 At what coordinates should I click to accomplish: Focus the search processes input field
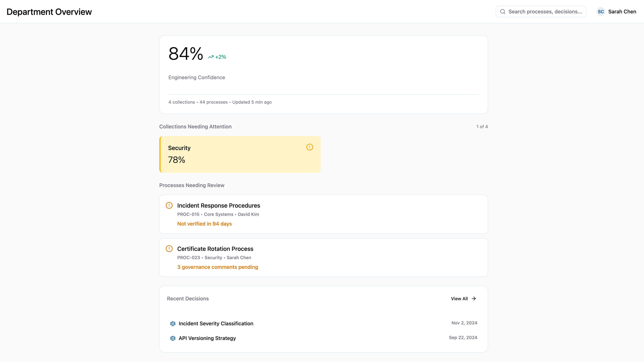pyautogui.click(x=545, y=12)
